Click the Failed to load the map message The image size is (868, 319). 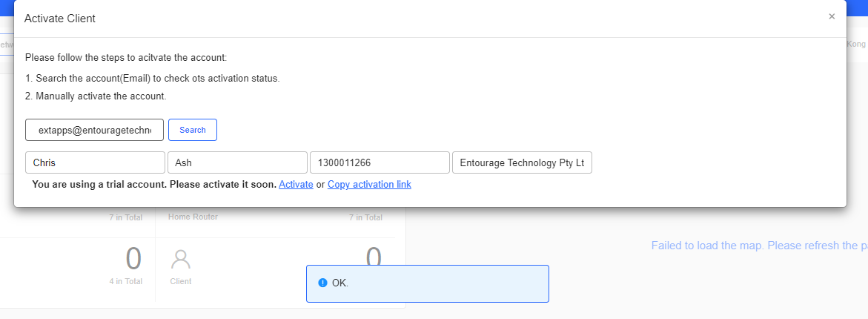point(760,246)
